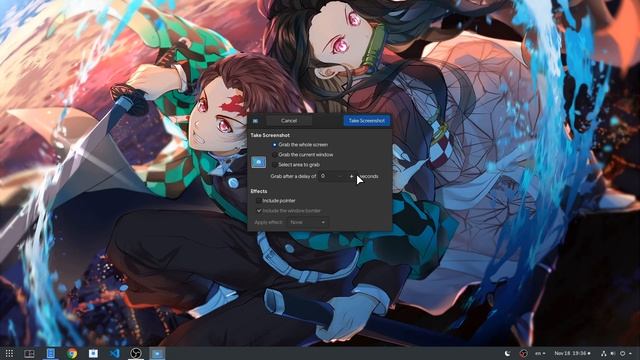The image size is (640, 360).
Task: Click the network icon in system tray
Action: tap(603, 353)
